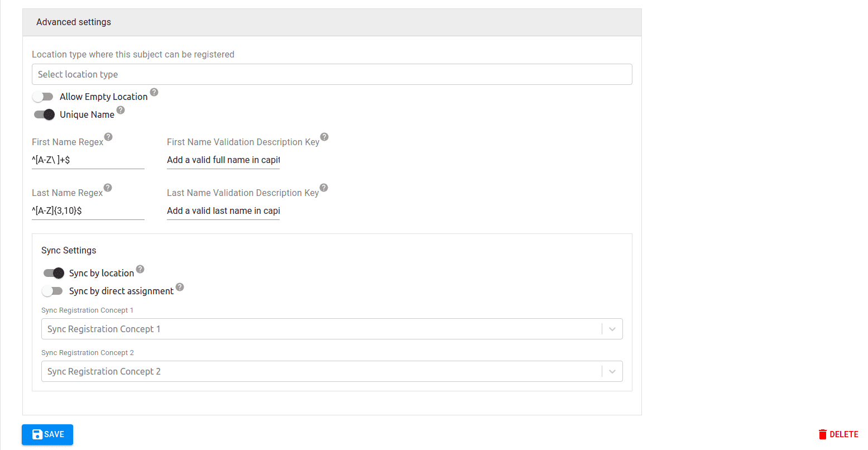Screen dimensions: 868x450
Task: Open help tooltip for First Name Regex
Action: 108,137
